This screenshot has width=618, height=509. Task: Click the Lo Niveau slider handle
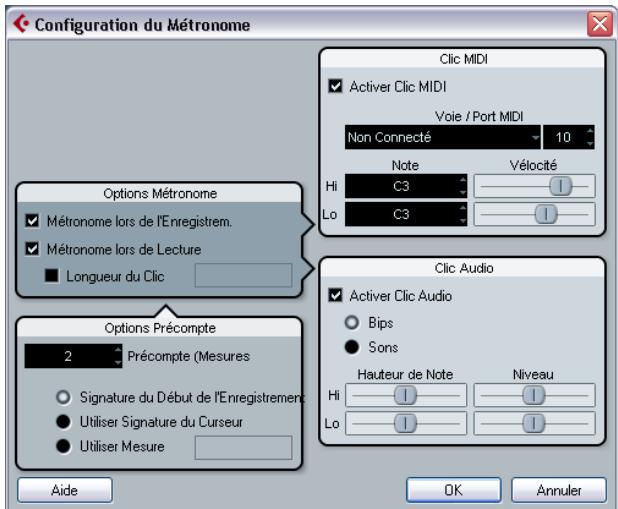[534, 423]
